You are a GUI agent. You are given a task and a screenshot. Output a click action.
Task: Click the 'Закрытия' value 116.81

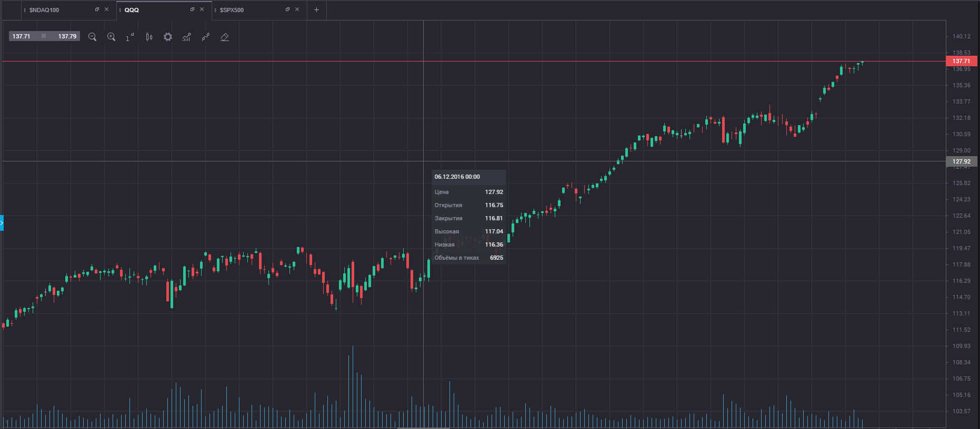point(494,218)
